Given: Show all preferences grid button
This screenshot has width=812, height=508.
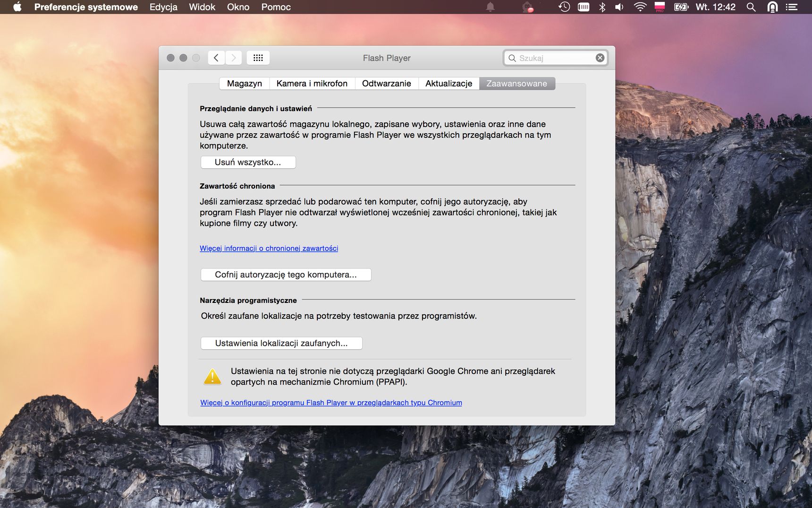Looking at the screenshot, I should click(258, 58).
